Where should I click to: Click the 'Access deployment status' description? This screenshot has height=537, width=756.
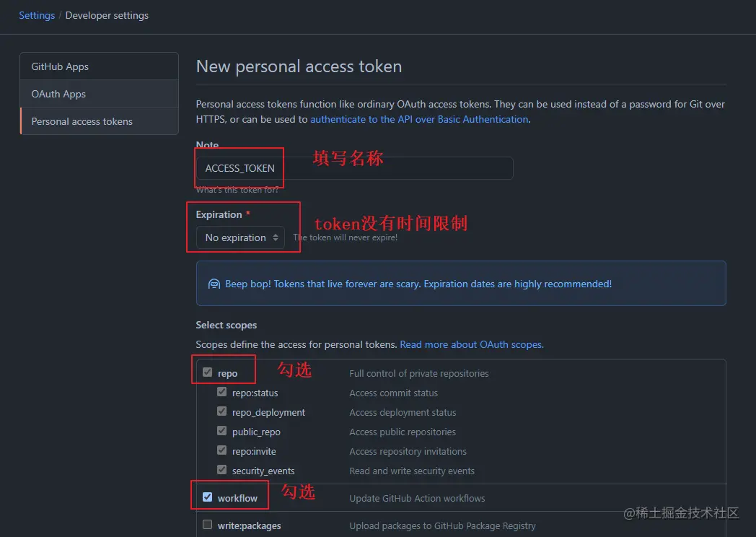click(x=403, y=413)
